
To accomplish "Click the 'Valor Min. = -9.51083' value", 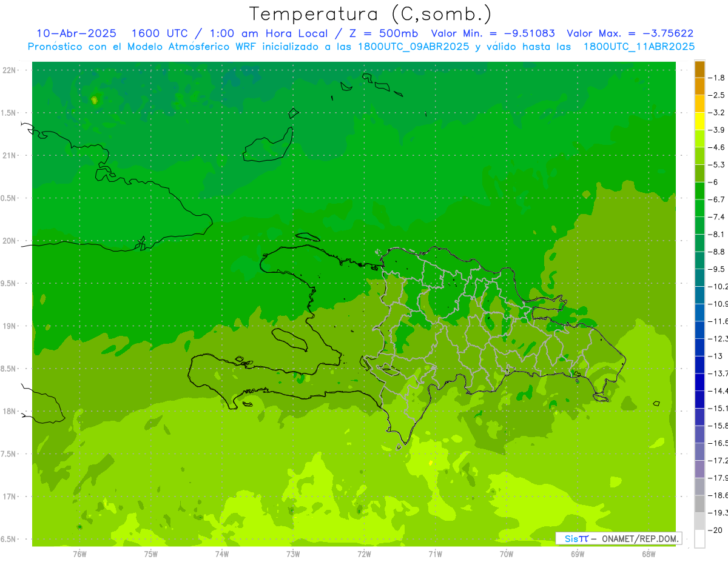I will click(493, 33).
